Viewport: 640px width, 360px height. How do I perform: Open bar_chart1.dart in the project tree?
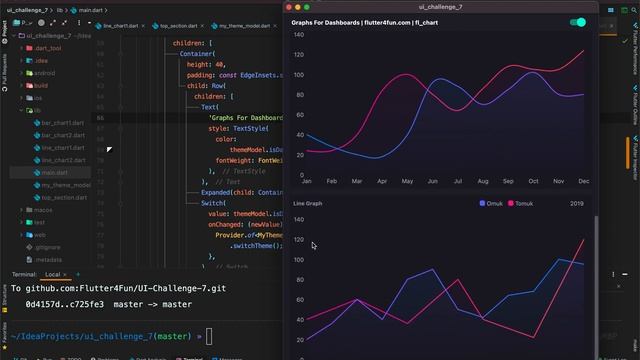(59, 123)
